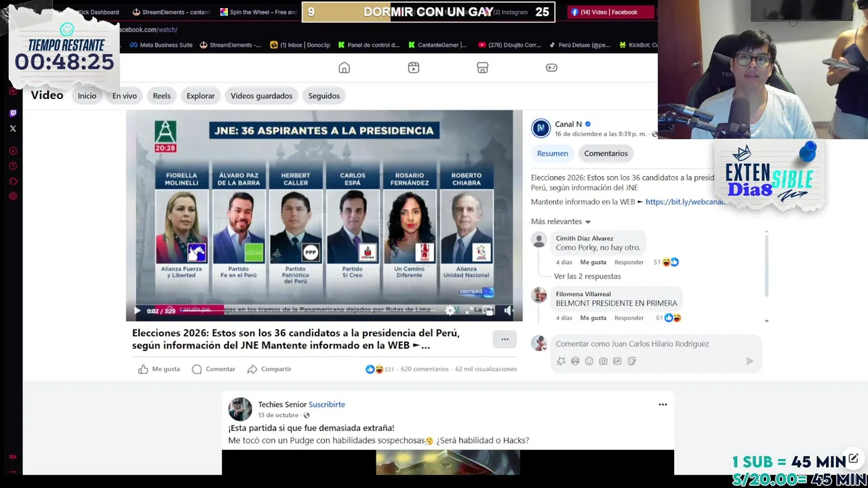
Task: Open the Gaming controller icon
Action: pyautogui.click(x=551, y=68)
